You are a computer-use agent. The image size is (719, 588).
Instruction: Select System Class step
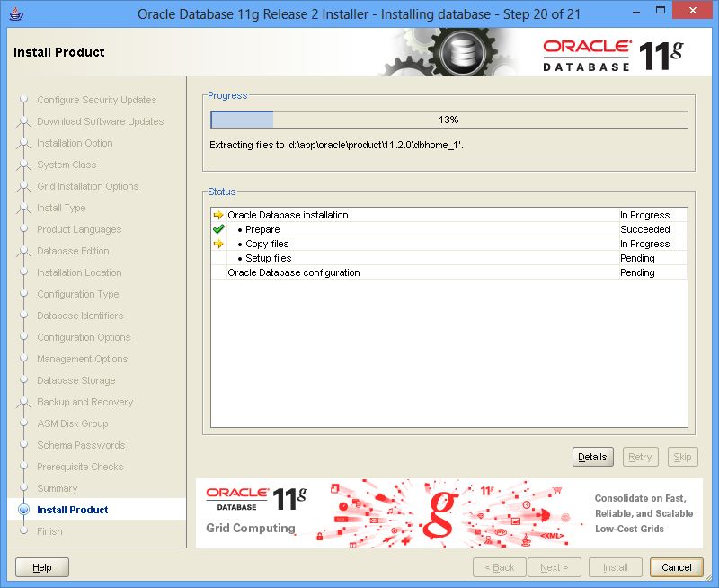pos(67,165)
